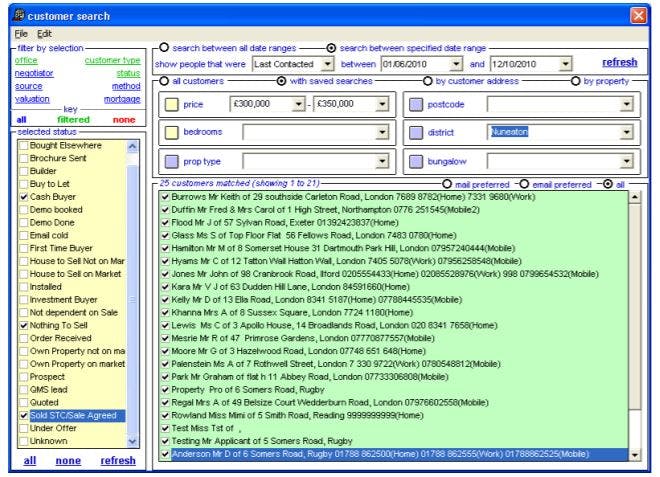Expand the prop type dropdown
This screenshot has width=660, height=477.
pyautogui.click(x=382, y=161)
